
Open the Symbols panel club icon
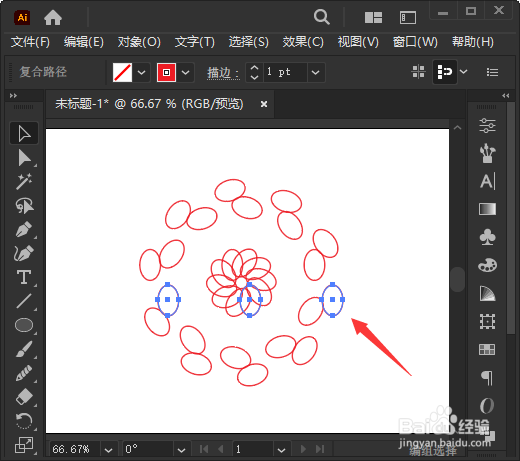[x=487, y=237]
